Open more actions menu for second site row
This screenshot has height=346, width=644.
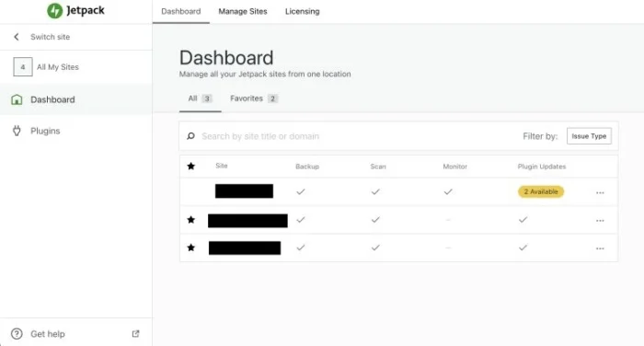pyautogui.click(x=600, y=221)
